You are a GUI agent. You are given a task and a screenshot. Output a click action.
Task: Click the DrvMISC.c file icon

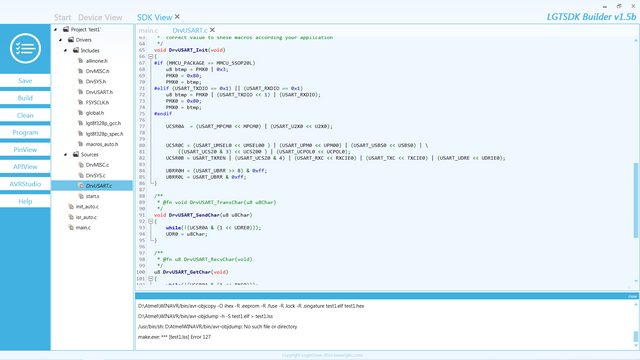[x=80, y=165]
